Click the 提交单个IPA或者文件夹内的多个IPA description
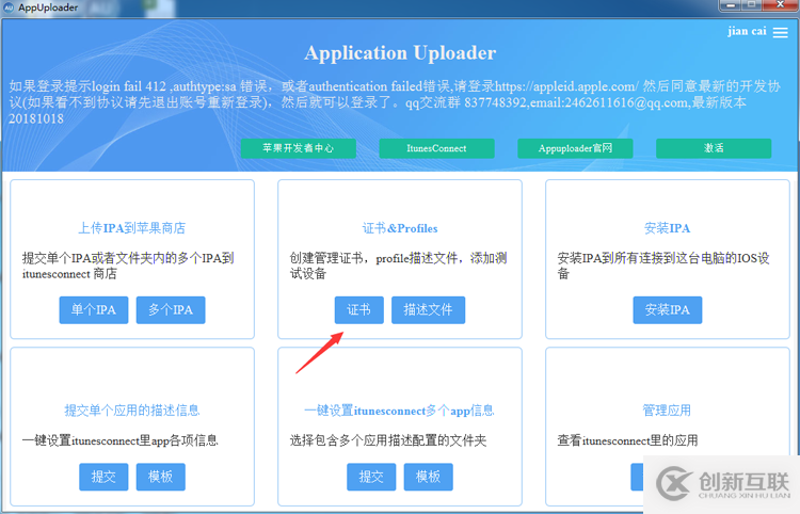Screen dimensions: 800x514 128,266
